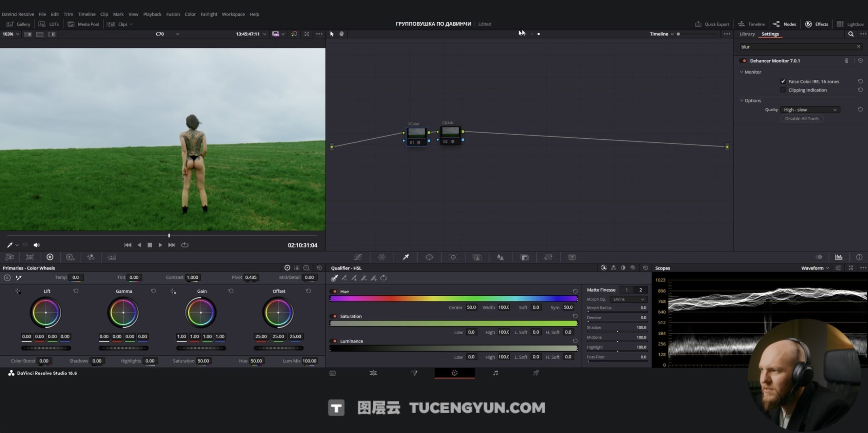Click the Quick Export button
The height and width of the screenshot is (433, 868).
712,24
